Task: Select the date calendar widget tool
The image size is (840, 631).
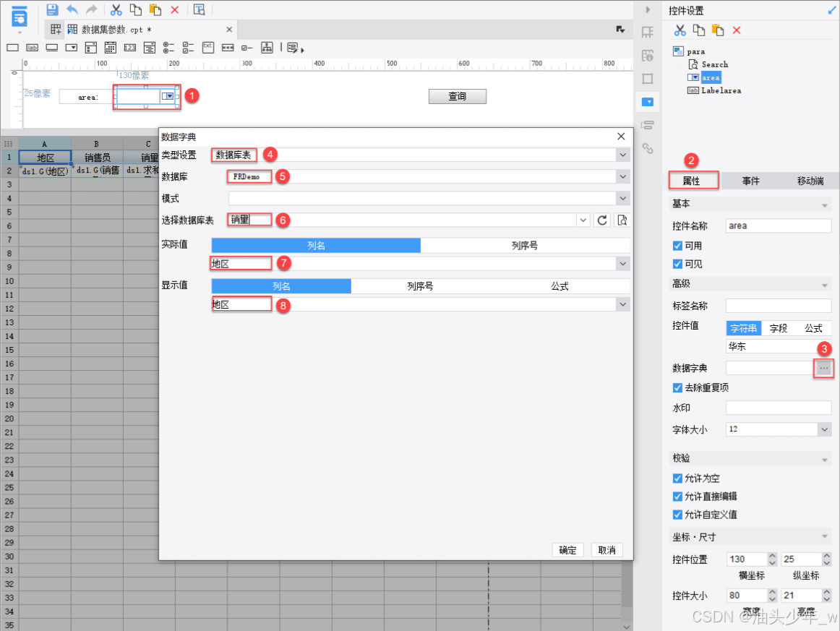Action: point(111,48)
